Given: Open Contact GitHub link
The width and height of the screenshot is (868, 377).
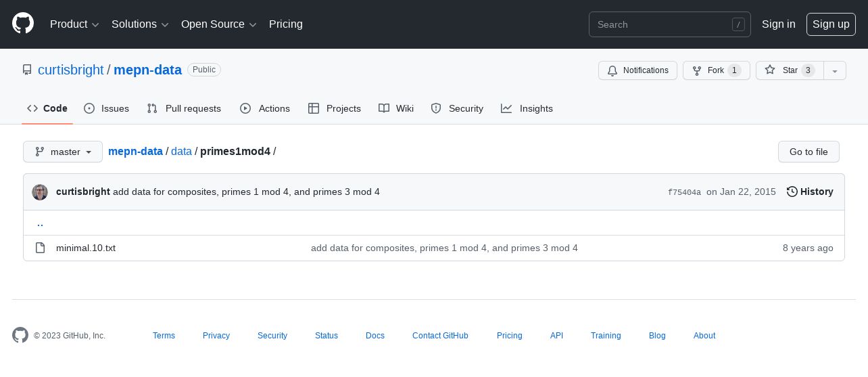Looking at the screenshot, I should pos(440,336).
